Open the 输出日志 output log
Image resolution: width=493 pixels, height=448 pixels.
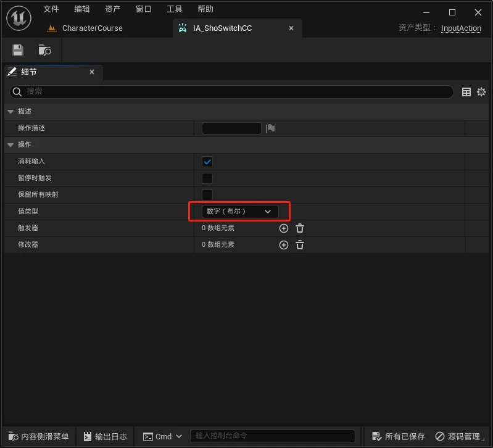[105, 436]
